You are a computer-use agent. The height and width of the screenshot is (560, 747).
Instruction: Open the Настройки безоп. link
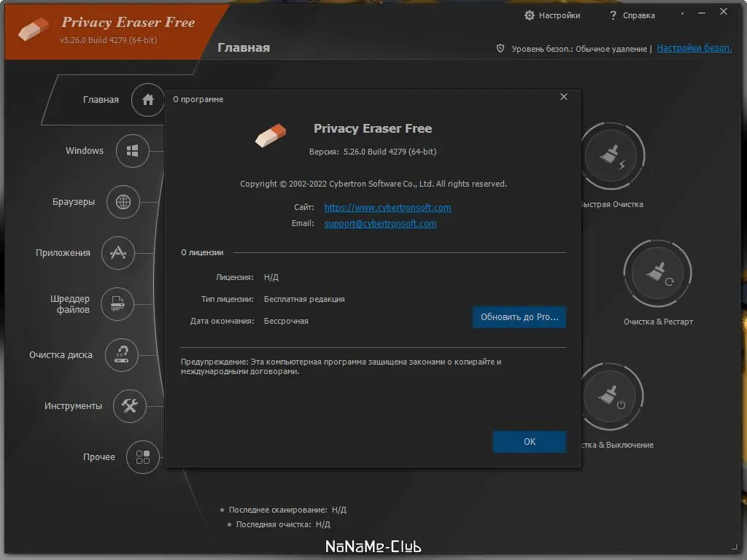point(694,48)
